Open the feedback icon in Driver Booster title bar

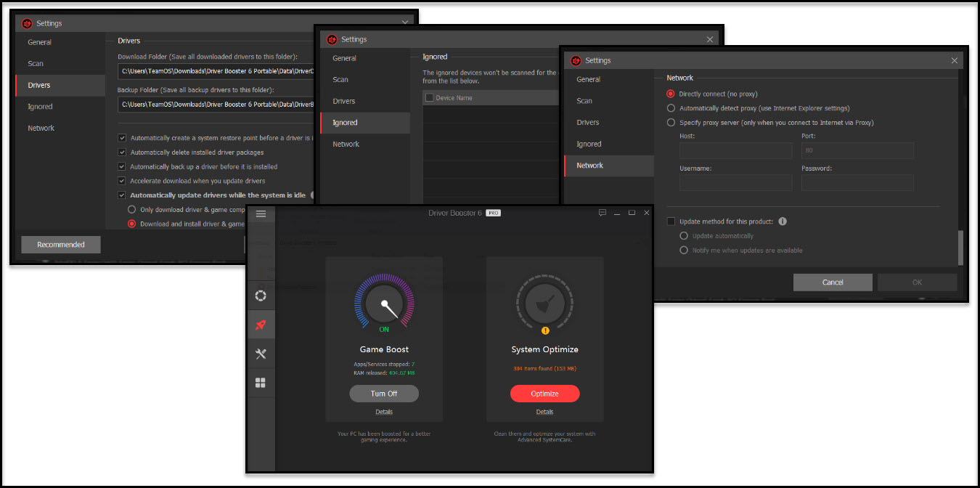tap(602, 213)
